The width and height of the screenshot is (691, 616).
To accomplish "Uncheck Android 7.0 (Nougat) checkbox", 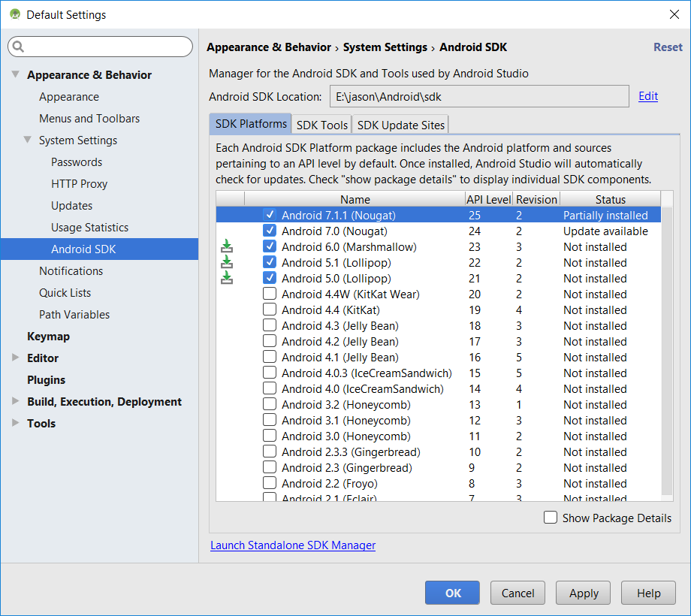I will point(269,231).
